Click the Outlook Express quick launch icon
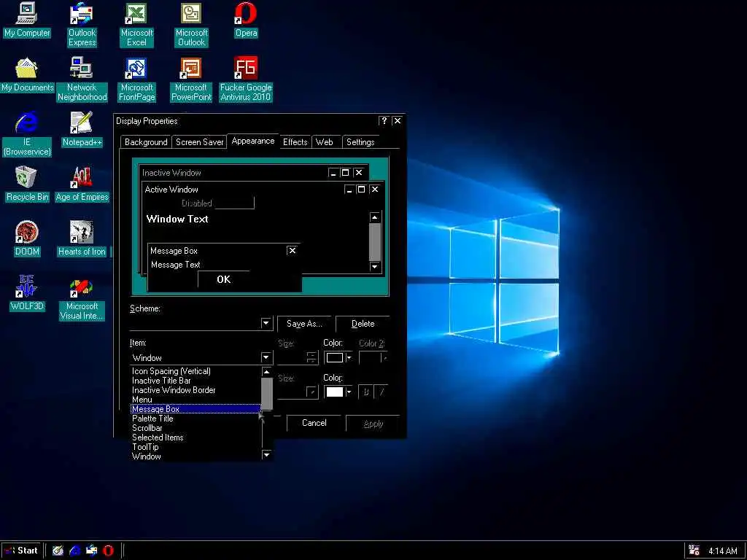This screenshot has height=560, width=747. click(91, 551)
